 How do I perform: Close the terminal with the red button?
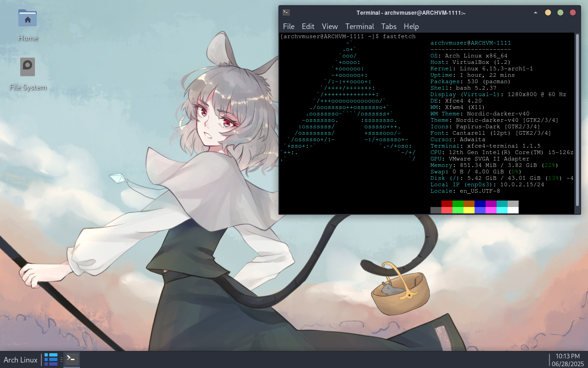[573, 12]
